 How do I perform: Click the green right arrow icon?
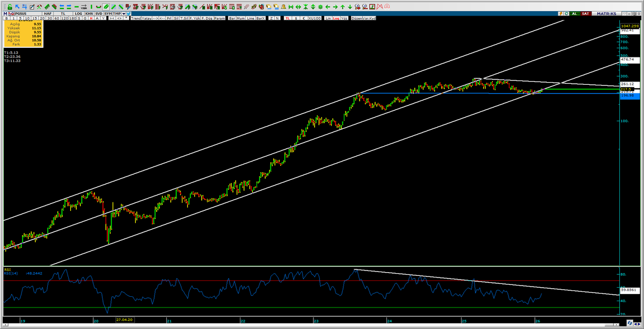tap(335, 7)
